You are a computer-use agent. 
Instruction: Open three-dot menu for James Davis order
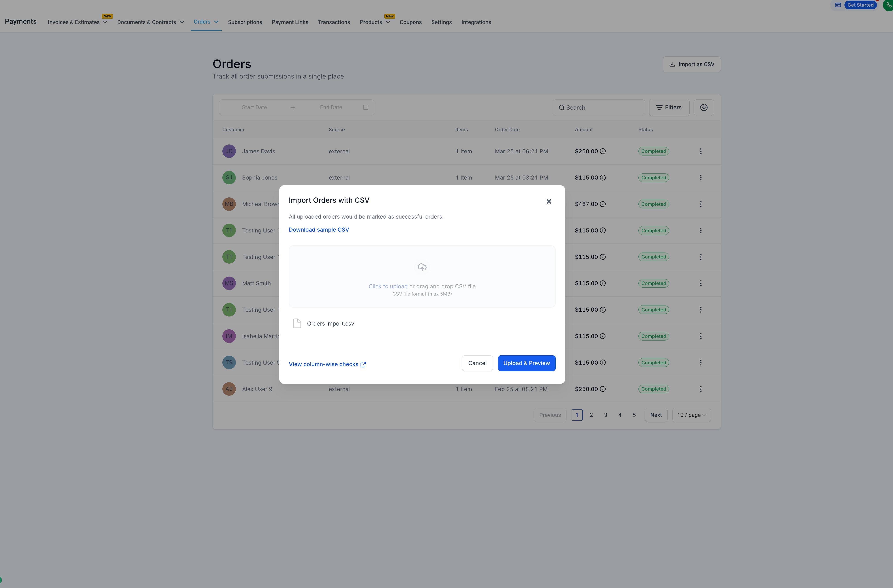click(x=700, y=151)
